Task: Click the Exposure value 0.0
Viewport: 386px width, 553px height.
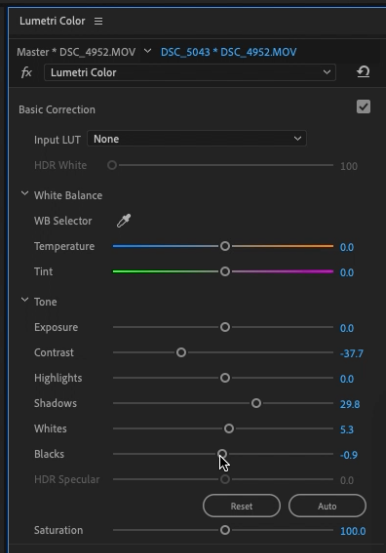Action: pos(347,328)
